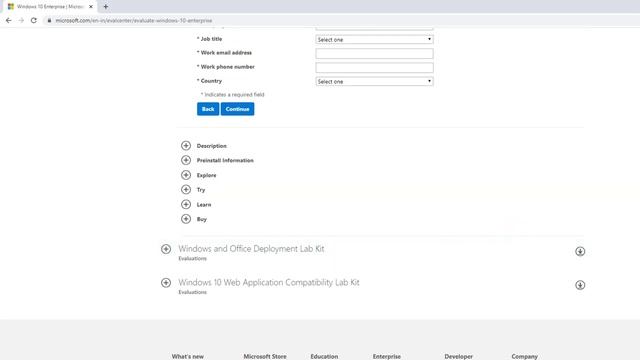Expand Windows 10 Web Application Compatibility Kit
640x360 pixels.
point(166,282)
